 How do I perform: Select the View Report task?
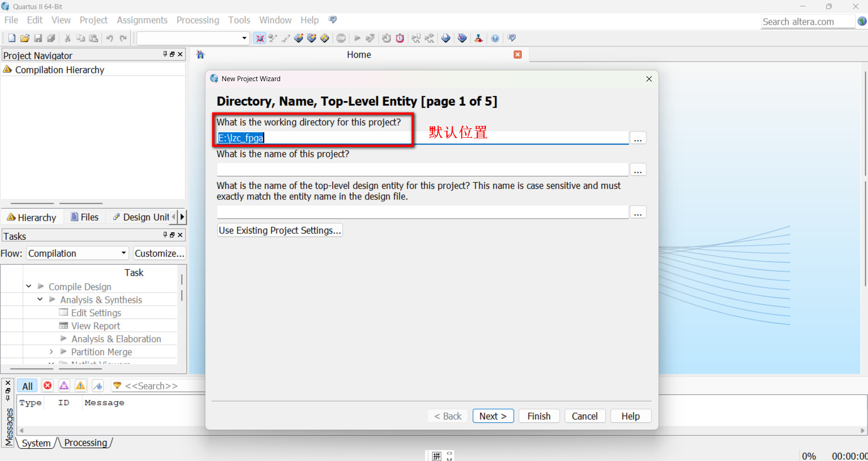point(96,326)
